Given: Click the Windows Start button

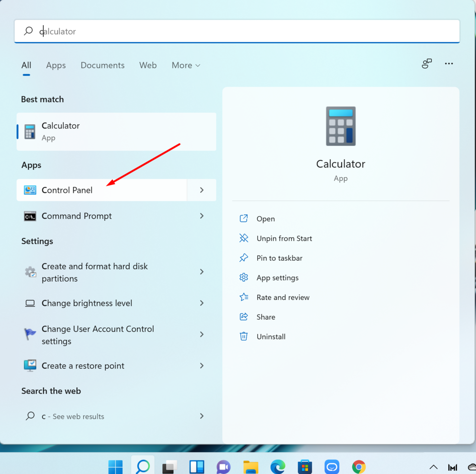Looking at the screenshot, I should (x=115, y=467).
